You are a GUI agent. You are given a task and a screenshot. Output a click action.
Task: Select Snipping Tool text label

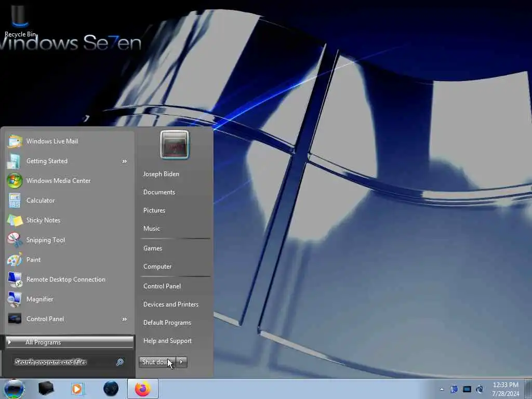pyautogui.click(x=46, y=240)
